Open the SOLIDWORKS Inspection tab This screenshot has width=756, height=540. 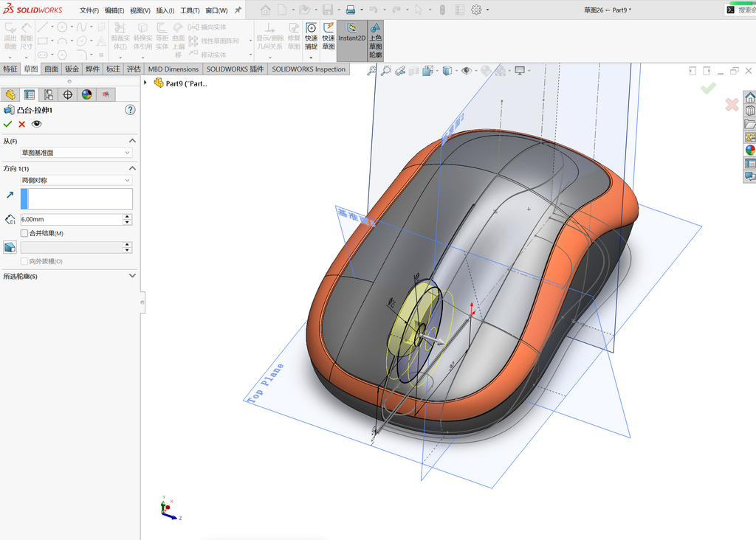(309, 69)
